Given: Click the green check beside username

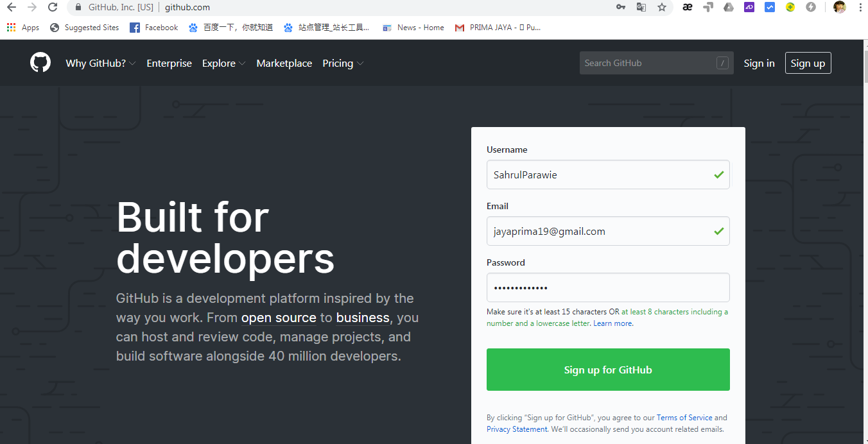Looking at the screenshot, I should (718, 175).
